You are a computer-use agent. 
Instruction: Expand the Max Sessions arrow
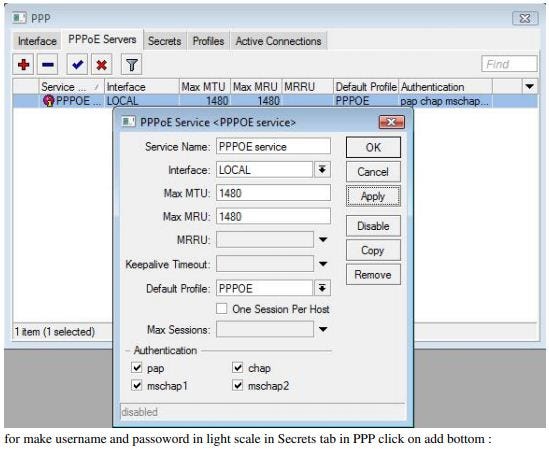[x=323, y=329]
